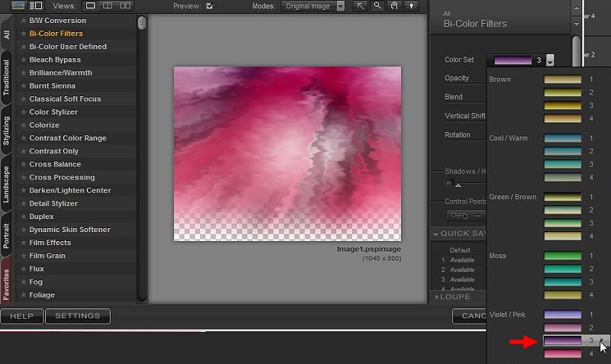This screenshot has width=611, height=364.
Task: Switch to single image view
Action: [x=91, y=6]
